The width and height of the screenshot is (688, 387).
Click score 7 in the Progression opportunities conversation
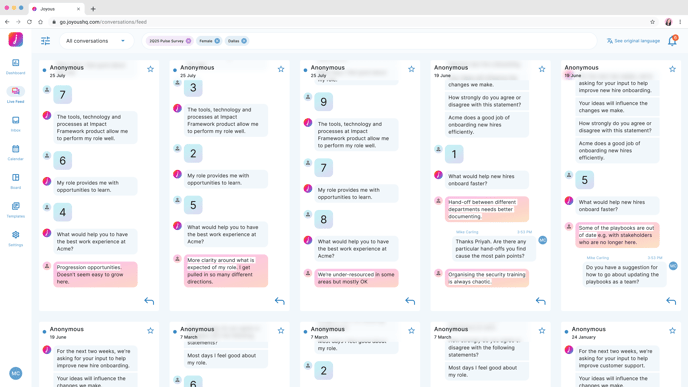pos(62,95)
